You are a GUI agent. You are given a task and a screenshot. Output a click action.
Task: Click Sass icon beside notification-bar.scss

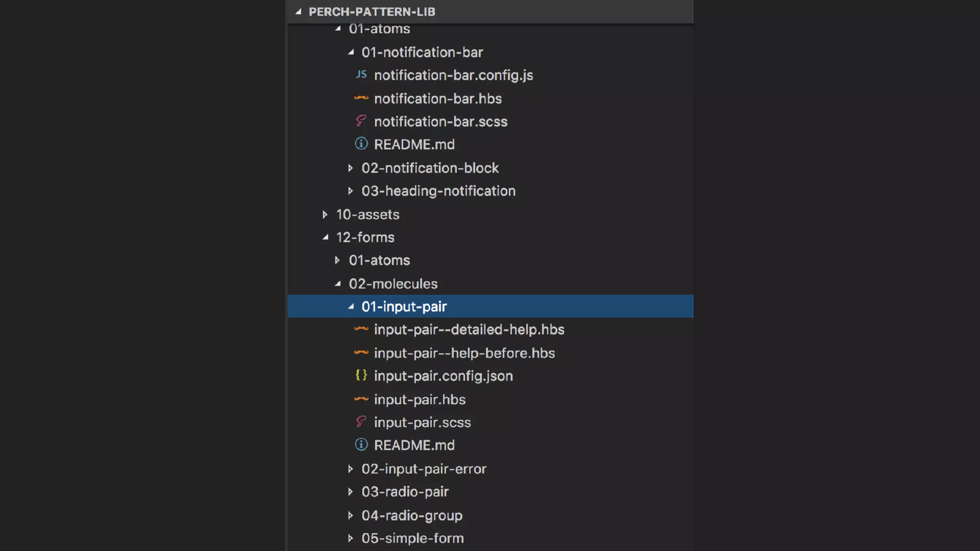pos(361,121)
